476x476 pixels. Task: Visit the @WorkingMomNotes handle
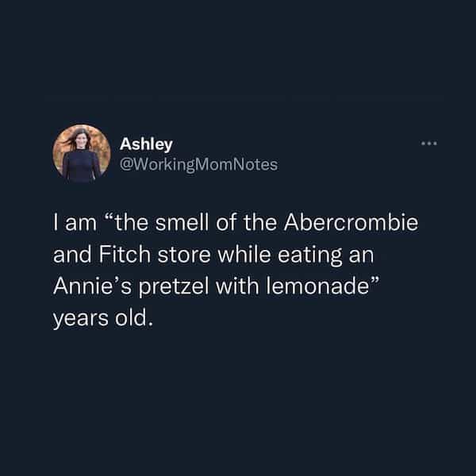pos(186,164)
